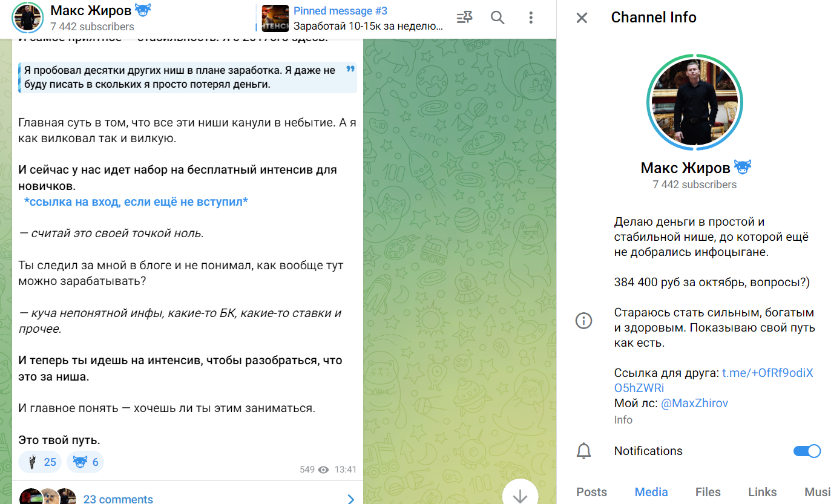
Task: Click the blue intensive entry link in message
Action: [136, 201]
